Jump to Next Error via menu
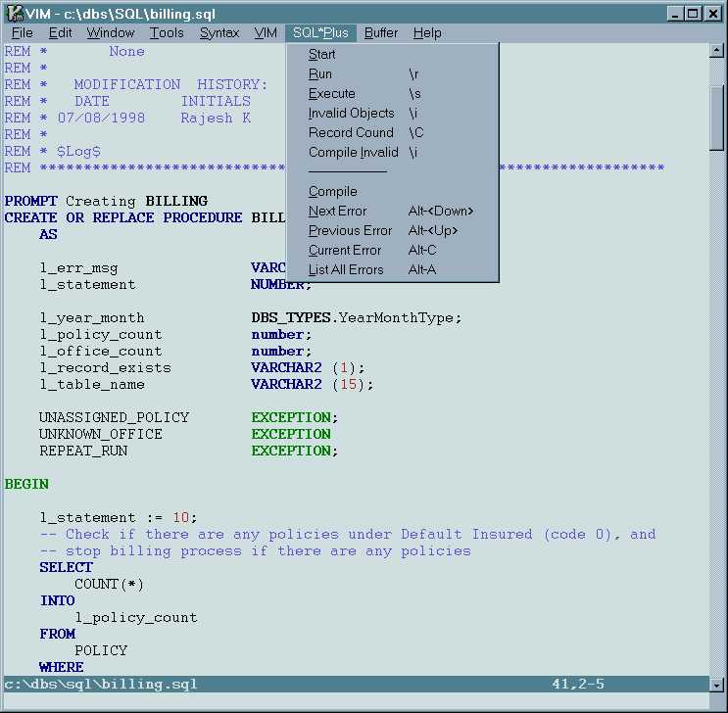 point(338,211)
